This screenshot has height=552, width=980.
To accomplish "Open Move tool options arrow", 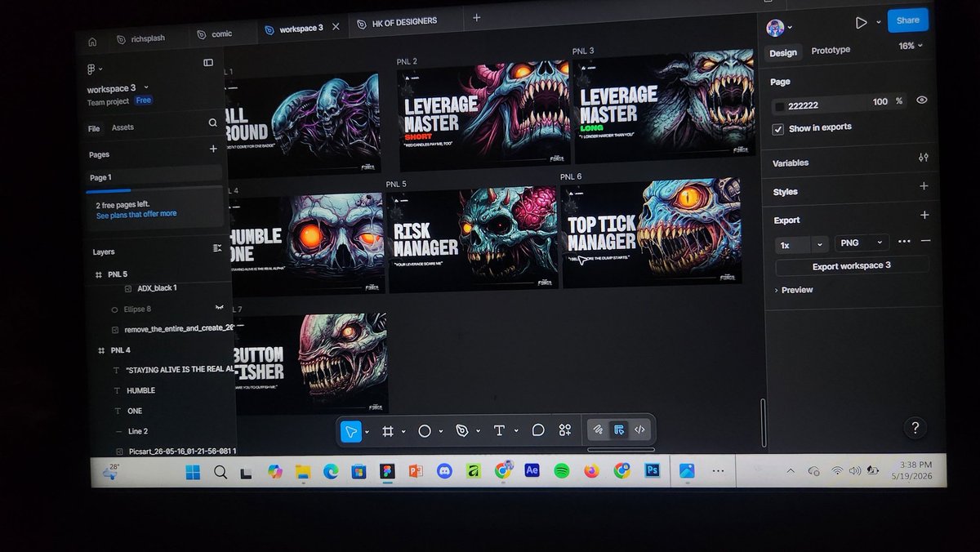I will pyautogui.click(x=367, y=432).
